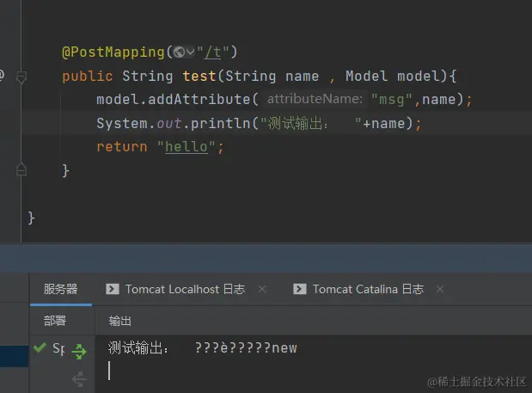
Task: Click the println call in the code
Action: click(x=220, y=123)
